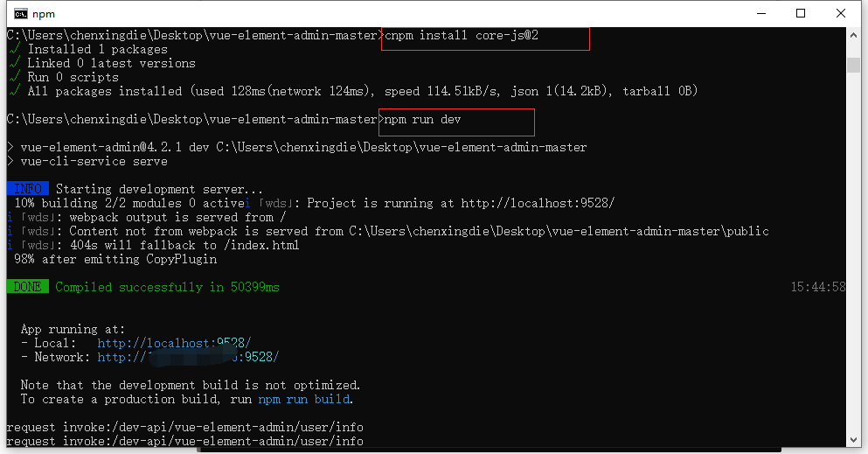
Task: Maximize the npm console window
Action: coord(801,13)
